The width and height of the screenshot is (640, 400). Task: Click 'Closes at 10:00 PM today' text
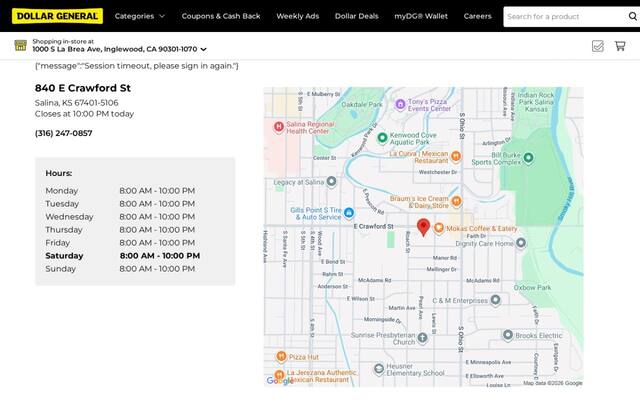pos(84,114)
